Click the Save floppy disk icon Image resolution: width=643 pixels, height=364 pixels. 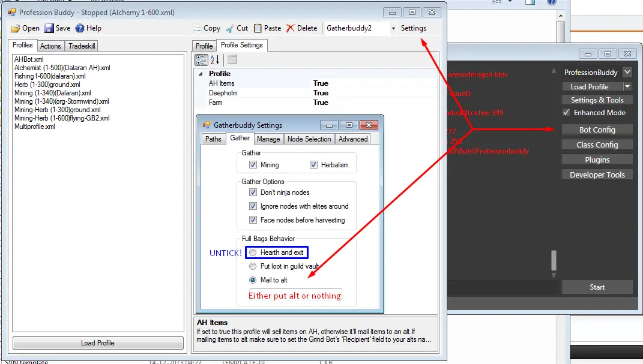(49, 28)
